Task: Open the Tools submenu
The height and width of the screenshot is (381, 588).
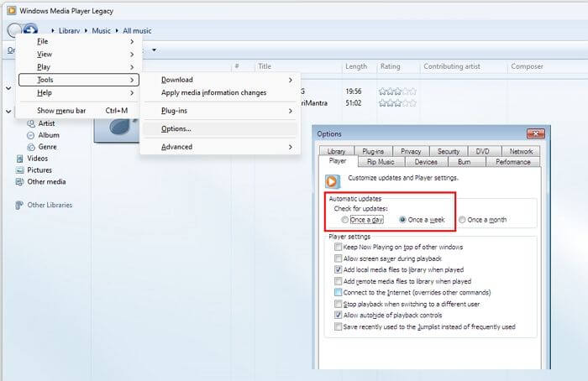Action: (79, 80)
